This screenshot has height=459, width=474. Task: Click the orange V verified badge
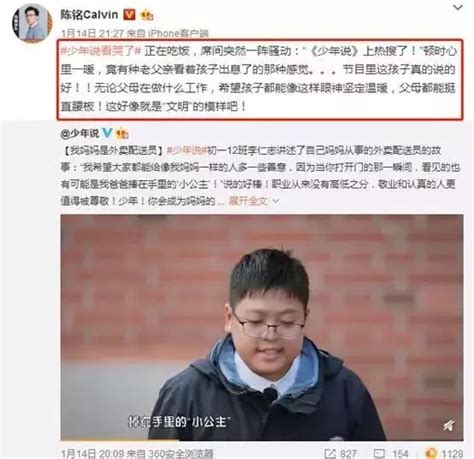click(x=130, y=14)
